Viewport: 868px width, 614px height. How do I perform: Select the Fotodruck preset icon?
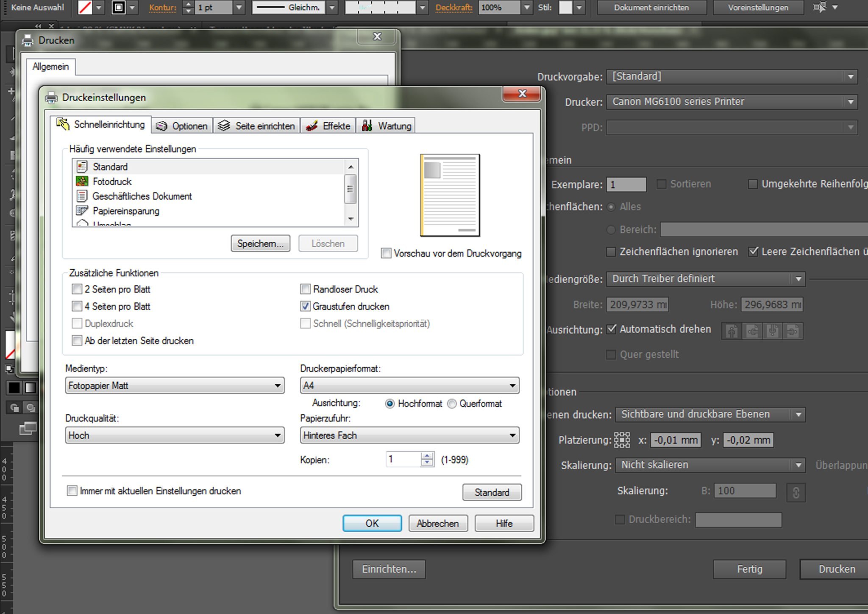82,181
